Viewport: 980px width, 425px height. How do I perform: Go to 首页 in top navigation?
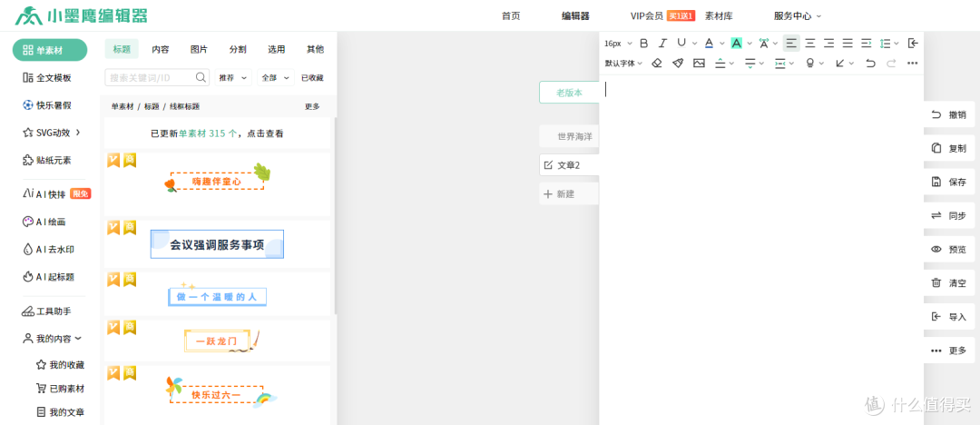coord(511,16)
